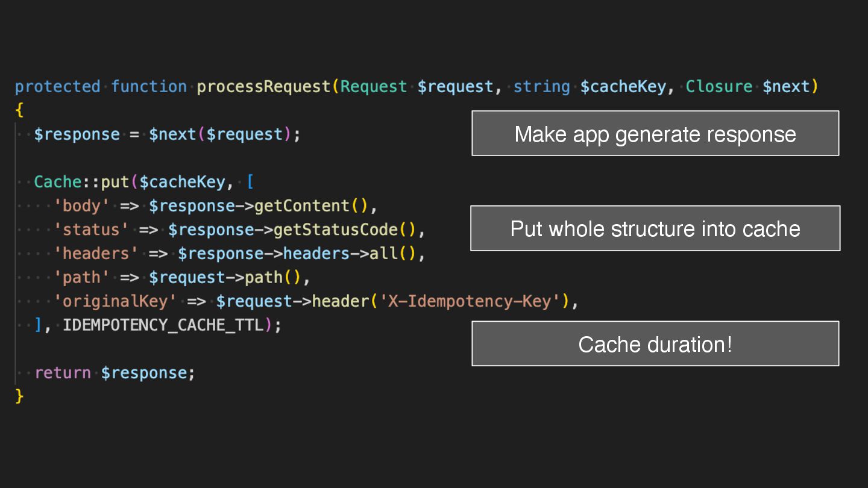868x488 pixels.
Task: Click the IDEMPOTENCY_CACHE_TTL constant
Action: [163, 325]
